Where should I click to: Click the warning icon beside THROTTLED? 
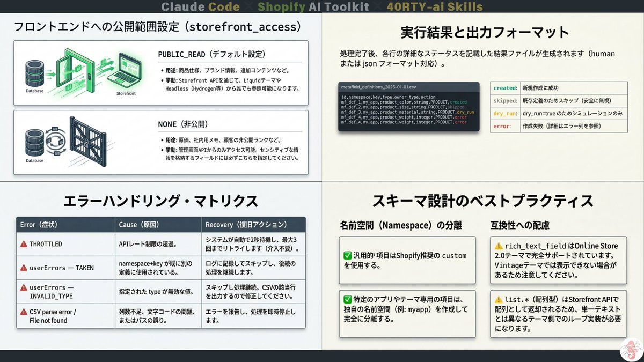(24, 244)
